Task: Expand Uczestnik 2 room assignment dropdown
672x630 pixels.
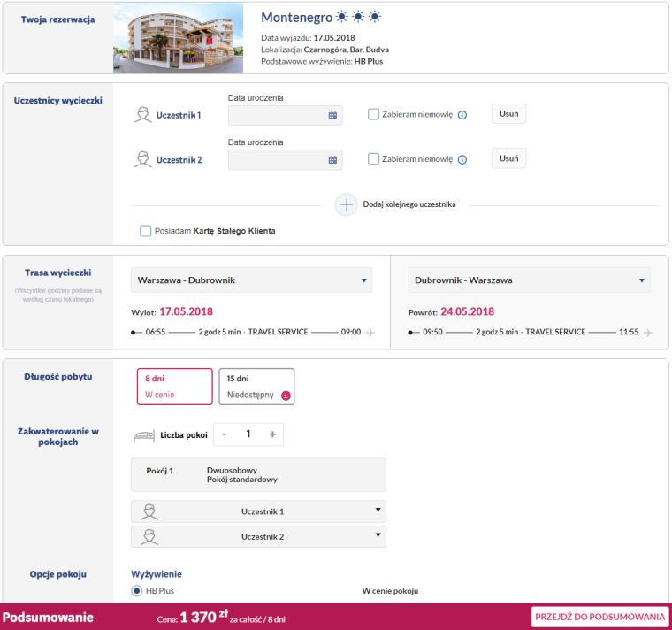Action: (x=258, y=536)
